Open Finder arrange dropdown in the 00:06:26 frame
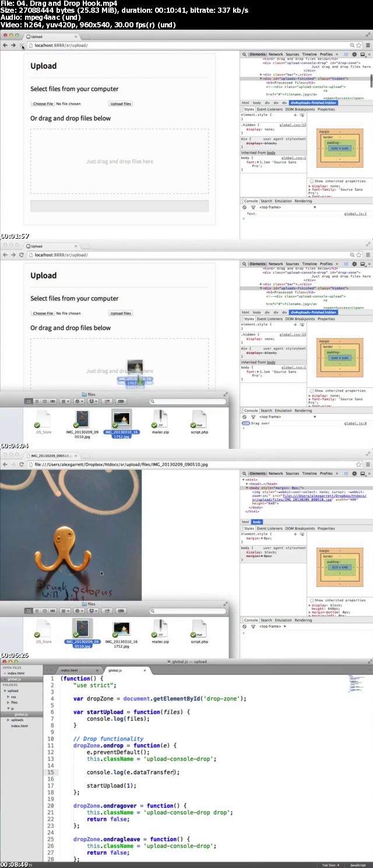This screenshot has height=868, width=373. [65, 611]
